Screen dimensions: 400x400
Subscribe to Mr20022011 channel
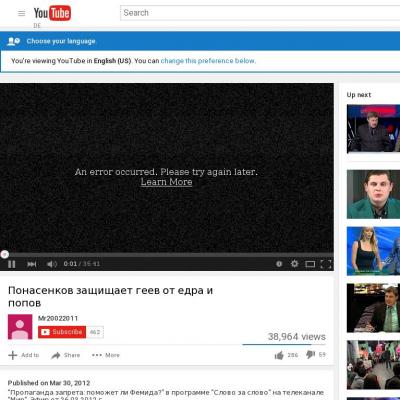coord(62,332)
